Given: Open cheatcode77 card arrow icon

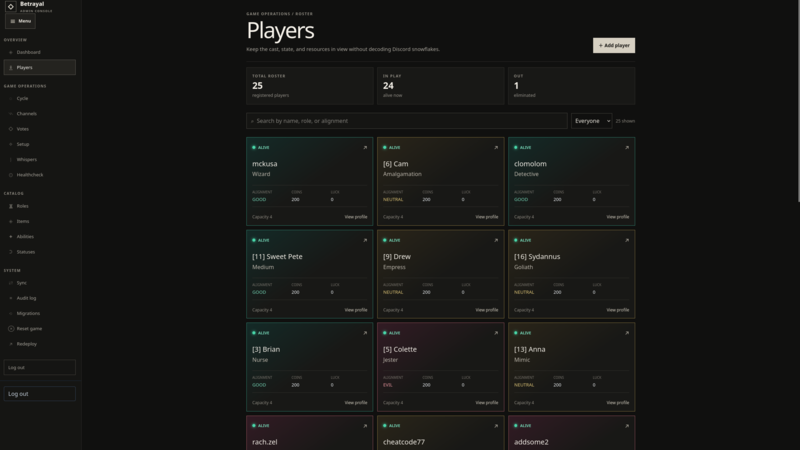Looking at the screenshot, I should click(x=496, y=426).
